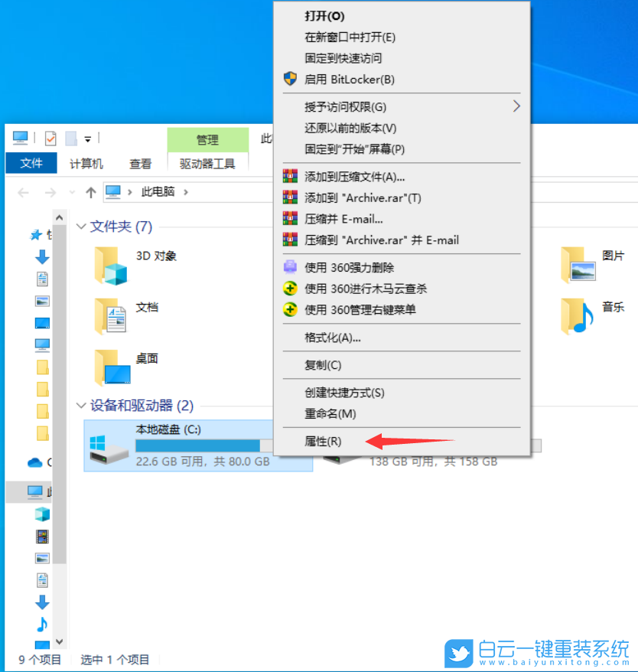Click 此电脑 in the breadcrumb bar
Viewport: 638px width, 672px height.
pyautogui.click(x=160, y=192)
